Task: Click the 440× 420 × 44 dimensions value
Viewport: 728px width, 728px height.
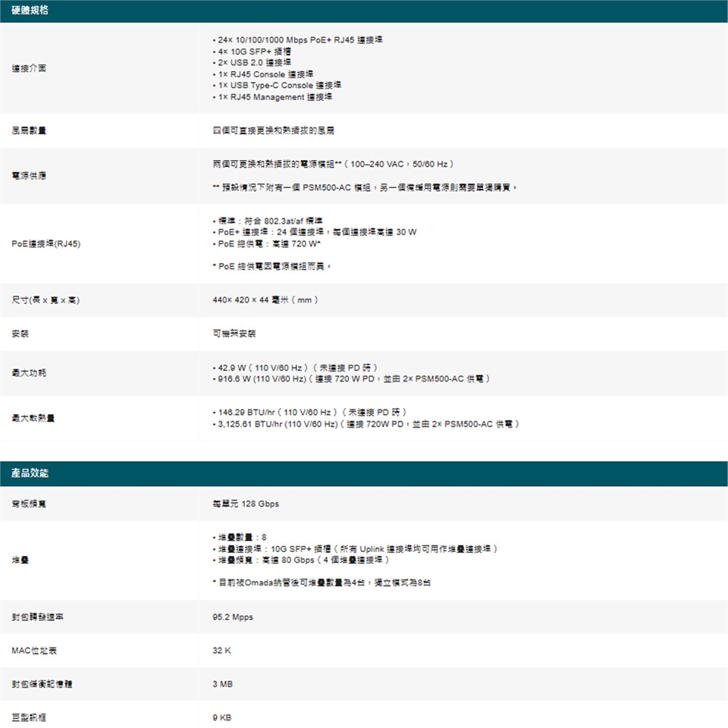Action: [265, 300]
